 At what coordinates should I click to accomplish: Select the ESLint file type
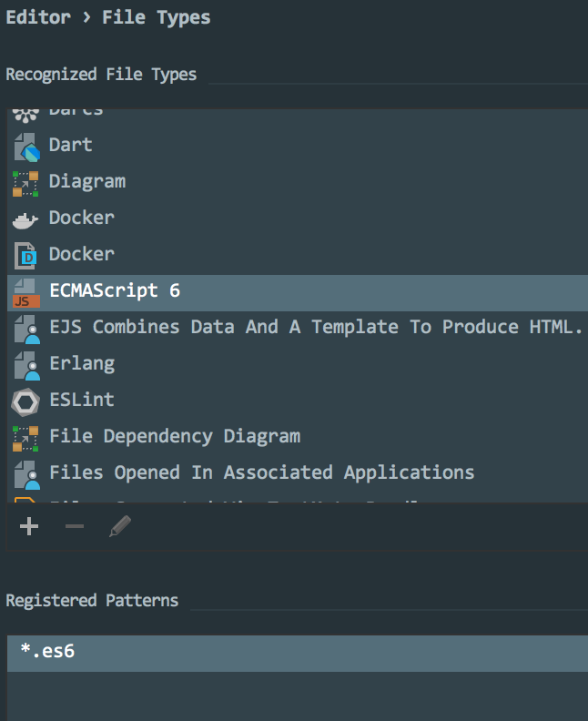pyautogui.click(x=82, y=400)
